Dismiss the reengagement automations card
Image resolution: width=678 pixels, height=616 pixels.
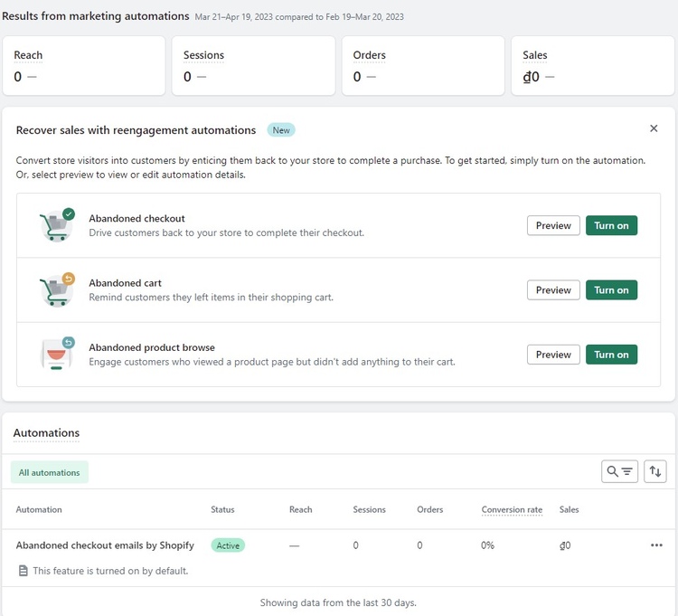654,128
